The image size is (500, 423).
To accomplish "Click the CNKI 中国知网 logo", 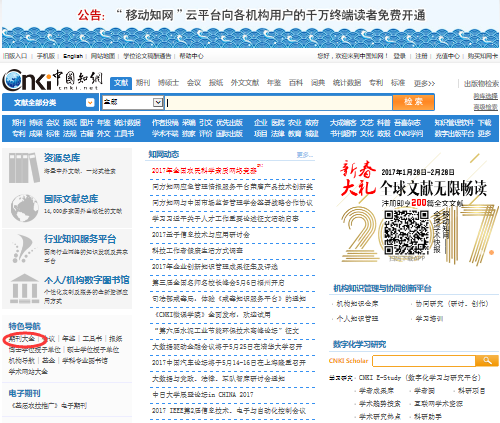I will [x=52, y=80].
